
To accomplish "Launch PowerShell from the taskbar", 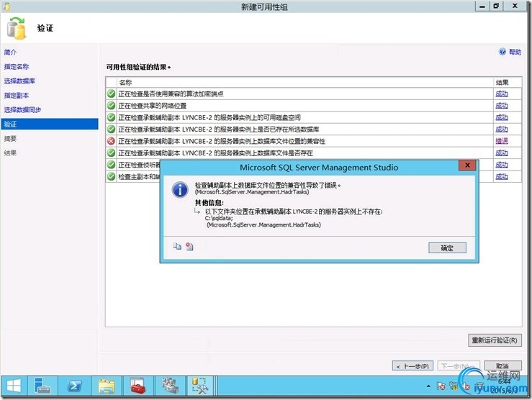I will tap(74, 386).
